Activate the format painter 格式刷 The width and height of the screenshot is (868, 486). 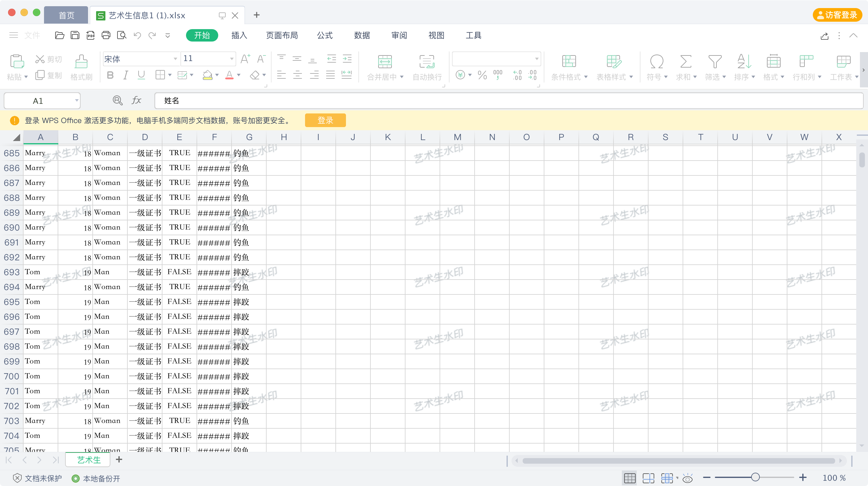click(81, 67)
